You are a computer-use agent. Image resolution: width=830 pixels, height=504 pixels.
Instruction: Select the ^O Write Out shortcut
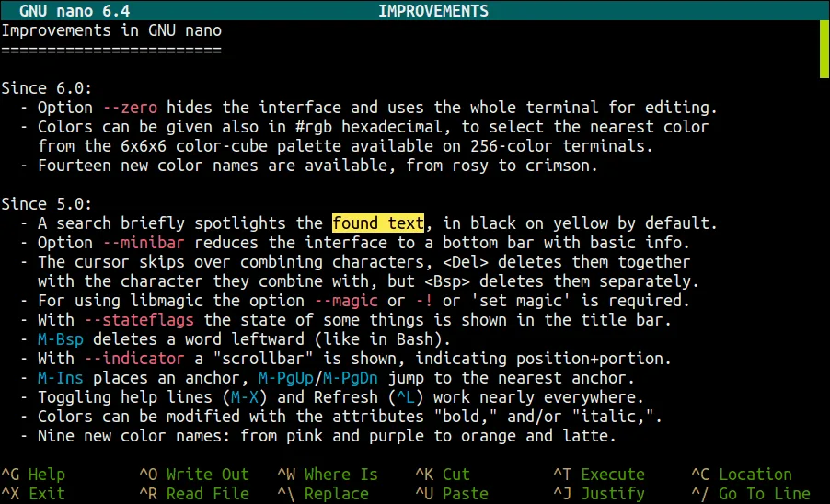194,475
